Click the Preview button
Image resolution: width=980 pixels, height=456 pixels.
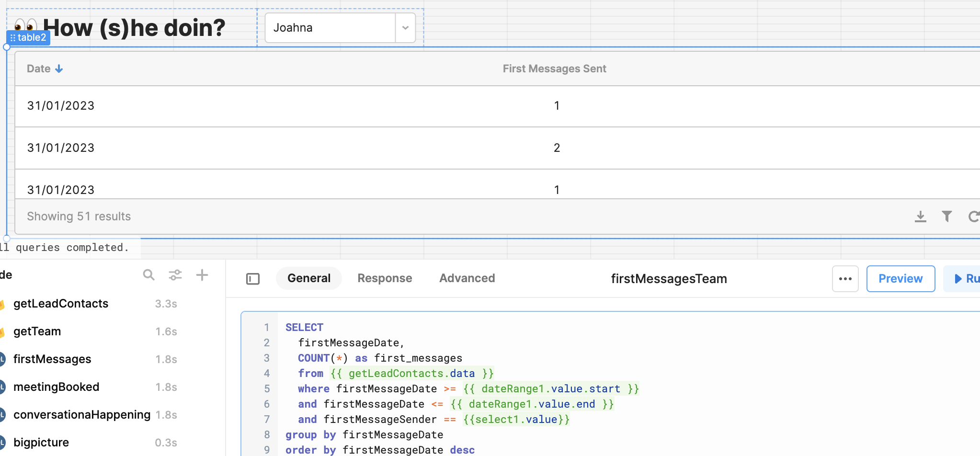[x=900, y=278]
